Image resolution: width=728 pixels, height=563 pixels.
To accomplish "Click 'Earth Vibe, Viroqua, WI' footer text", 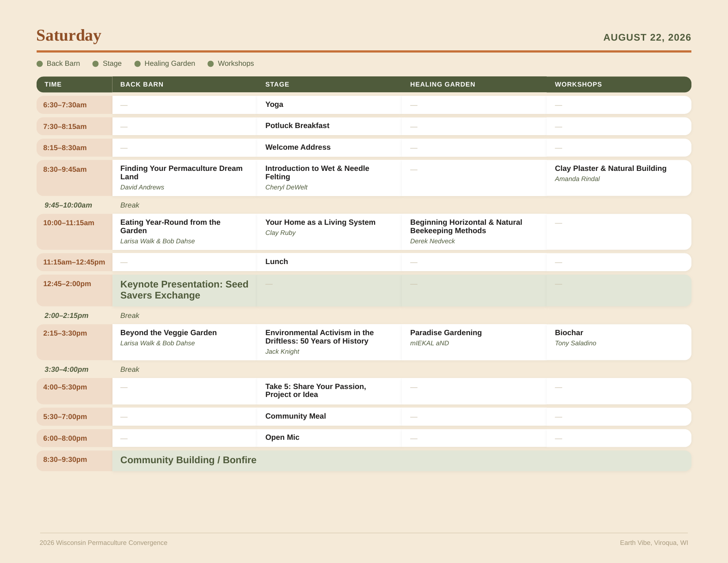I will [654, 543].
